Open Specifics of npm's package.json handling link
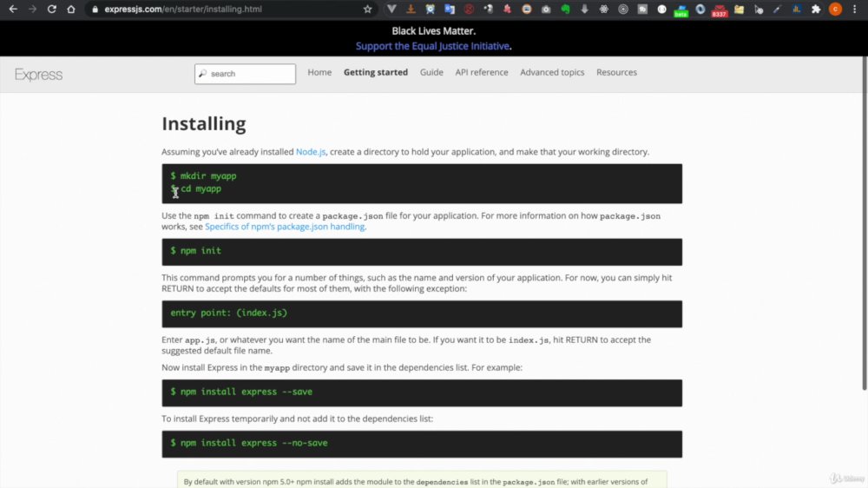868x488 pixels. tap(285, 227)
